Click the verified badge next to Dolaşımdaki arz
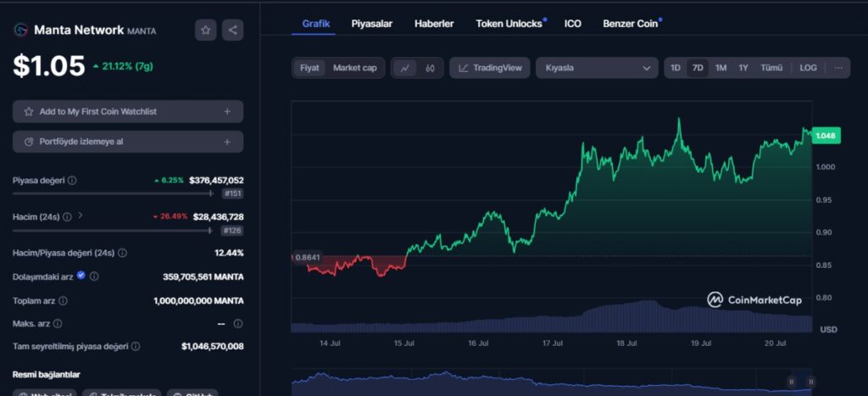 pyautogui.click(x=81, y=276)
